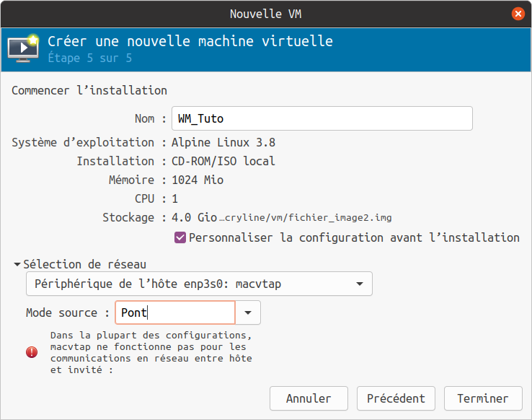532x420 pixels.
Task: Collapse the "Sélection de réseau" section
Action: tap(17, 265)
